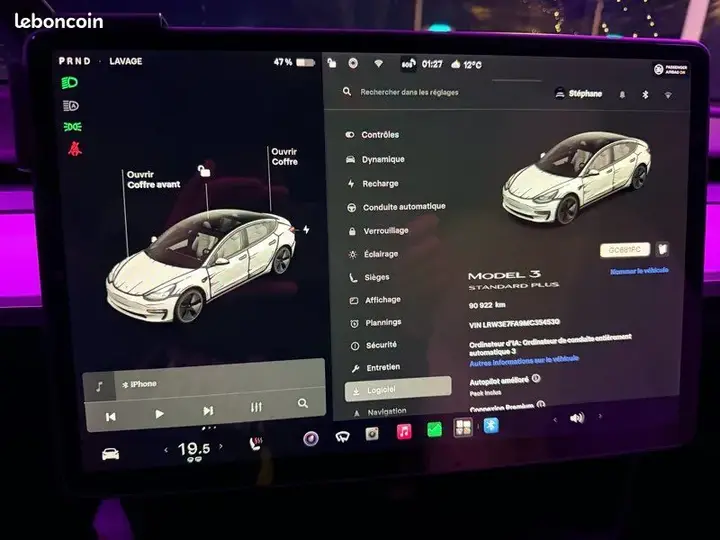This screenshot has width=720, height=540.
Task: Tap the info icon next to Autopilot amélioré
Action: coord(536,378)
